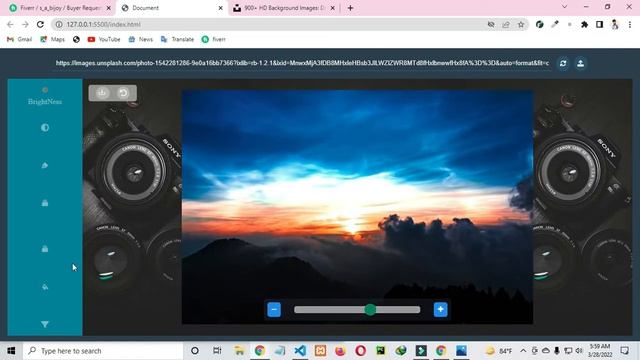Open the Maps bookmark
The width and height of the screenshot is (640, 360).
point(52,39)
